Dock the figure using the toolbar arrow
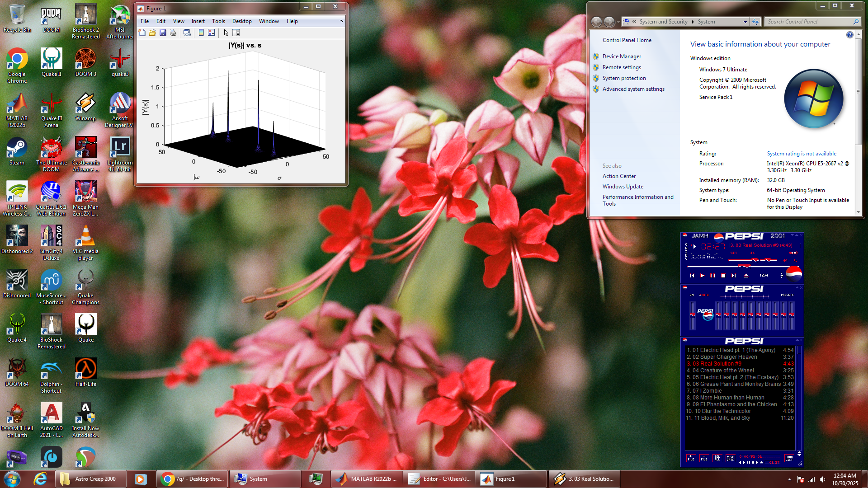868x488 pixels. click(342, 21)
